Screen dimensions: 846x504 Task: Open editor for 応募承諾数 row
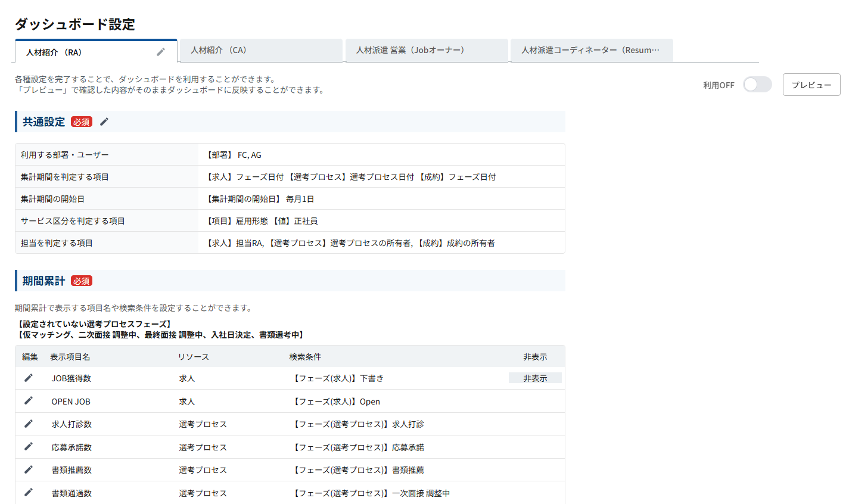click(x=29, y=447)
